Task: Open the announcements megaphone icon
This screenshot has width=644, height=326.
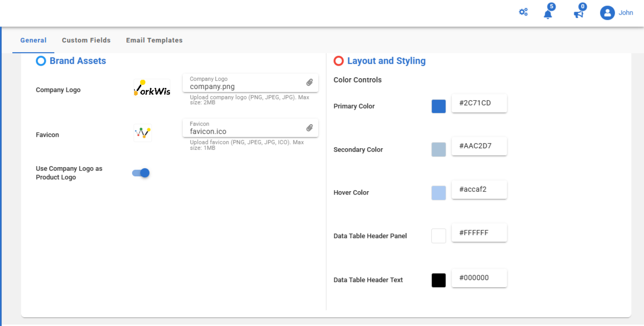Action: (579, 14)
